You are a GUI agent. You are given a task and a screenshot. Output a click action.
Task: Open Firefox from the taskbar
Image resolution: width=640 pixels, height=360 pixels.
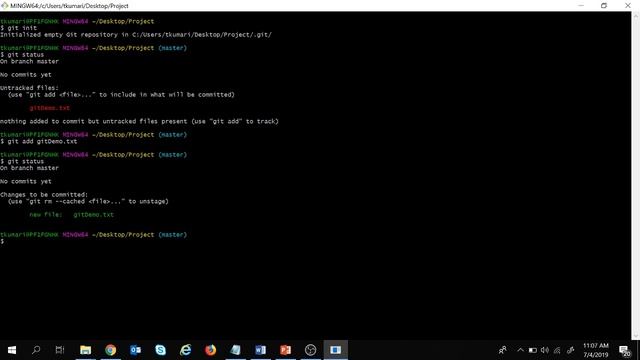coord(211,350)
